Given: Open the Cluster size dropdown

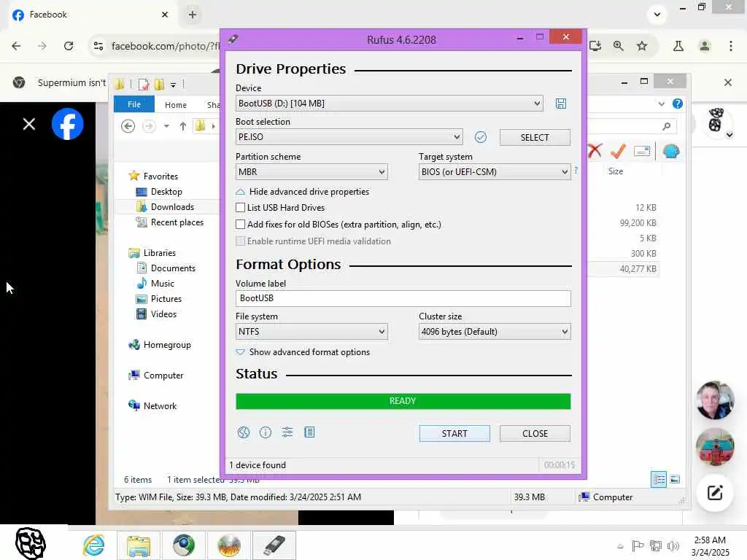Looking at the screenshot, I should 495,332.
